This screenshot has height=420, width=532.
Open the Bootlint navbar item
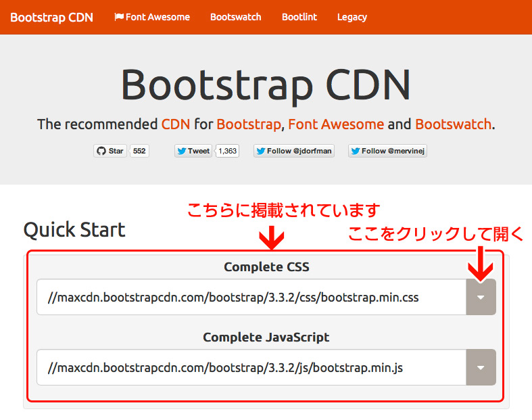pos(299,17)
